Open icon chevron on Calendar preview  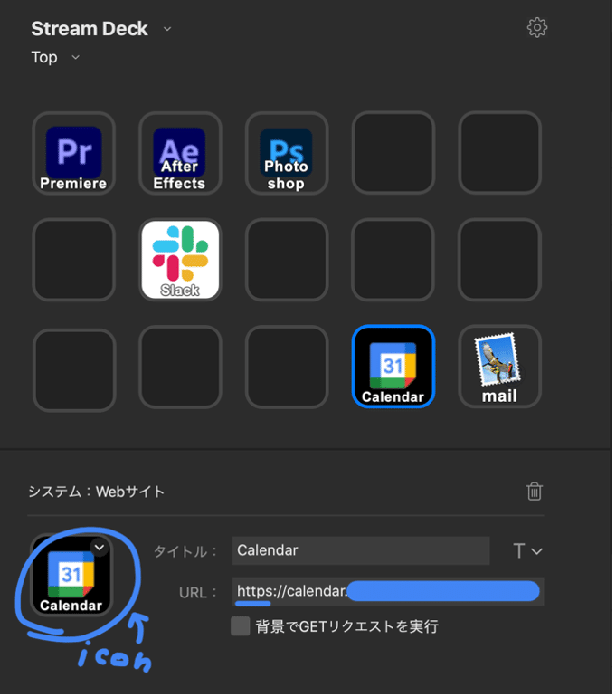pyautogui.click(x=100, y=549)
